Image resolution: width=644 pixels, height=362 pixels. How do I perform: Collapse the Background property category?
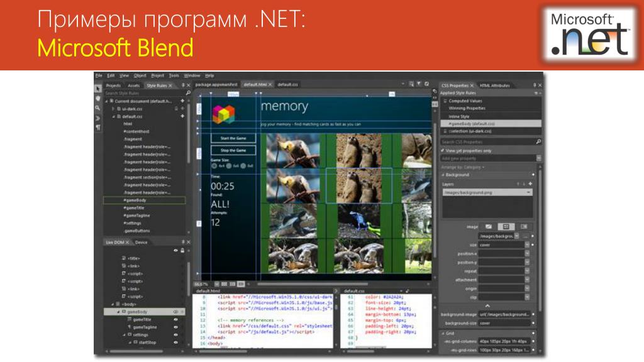[443, 175]
